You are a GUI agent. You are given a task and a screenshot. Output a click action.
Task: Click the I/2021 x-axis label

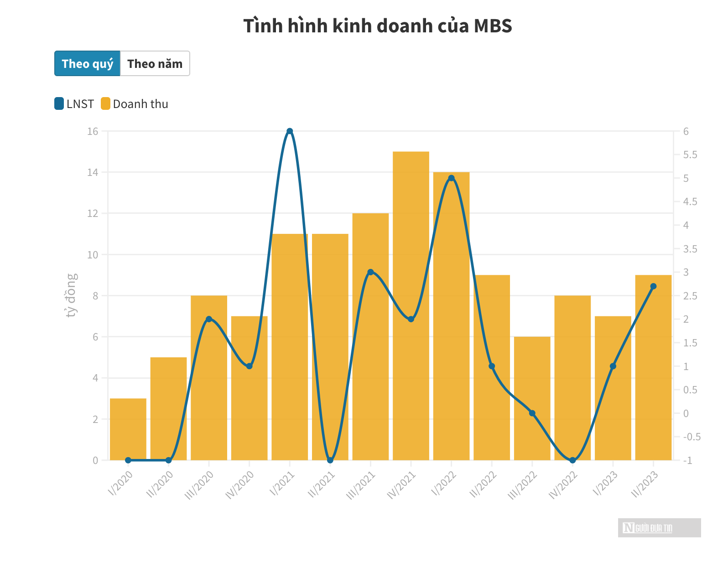[282, 484]
